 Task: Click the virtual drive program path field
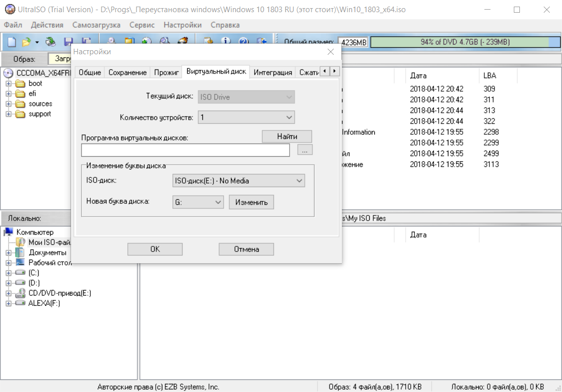click(x=185, y=150)
